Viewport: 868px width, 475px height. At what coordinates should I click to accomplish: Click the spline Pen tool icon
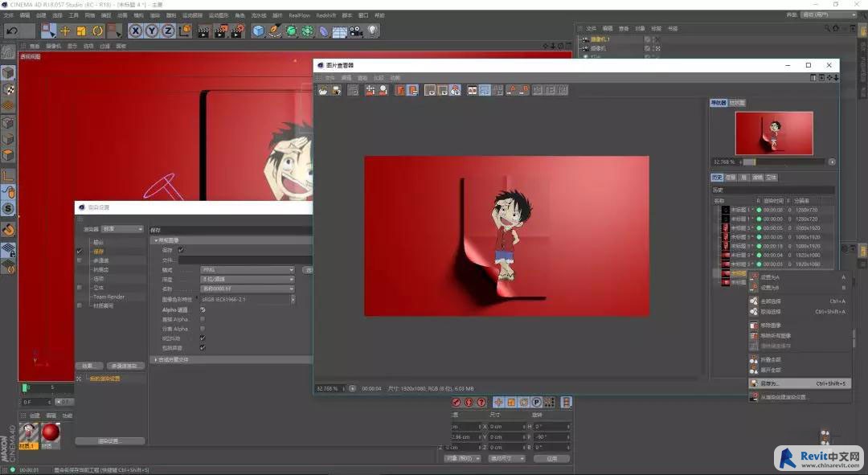pyautogui.click(x=275, y=31)
